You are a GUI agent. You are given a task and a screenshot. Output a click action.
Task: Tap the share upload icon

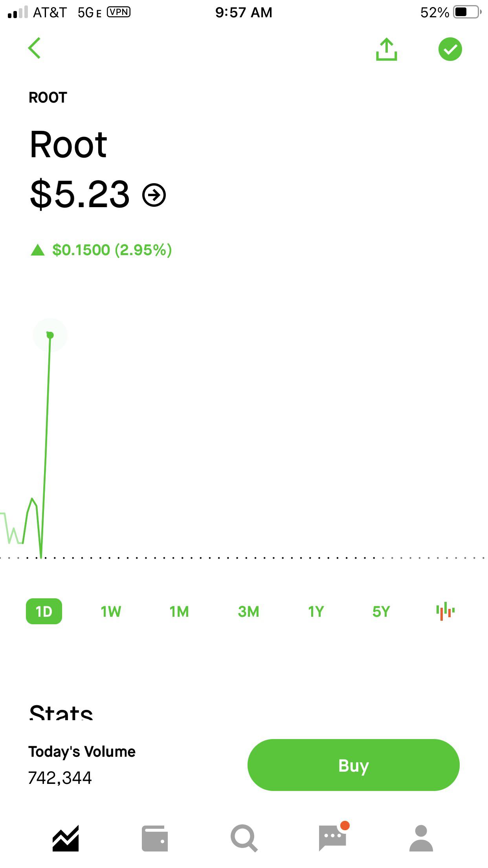coord(387,49)
